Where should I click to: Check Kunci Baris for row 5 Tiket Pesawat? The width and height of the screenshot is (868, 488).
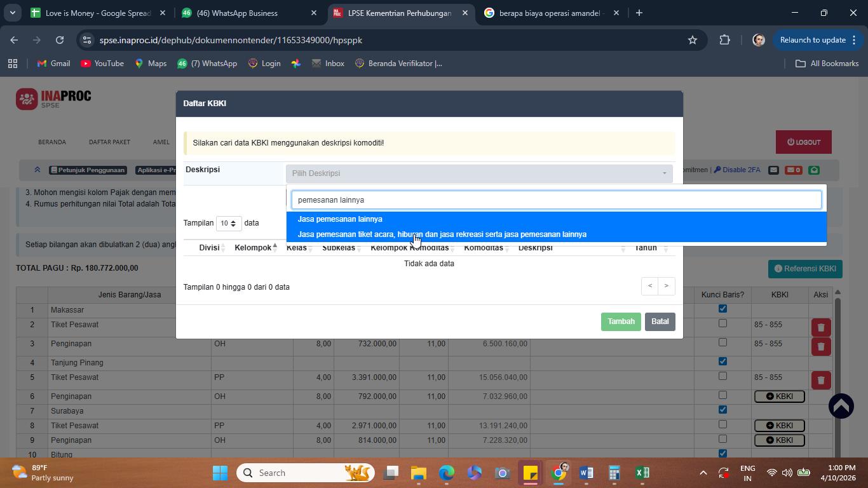point(722,376)
